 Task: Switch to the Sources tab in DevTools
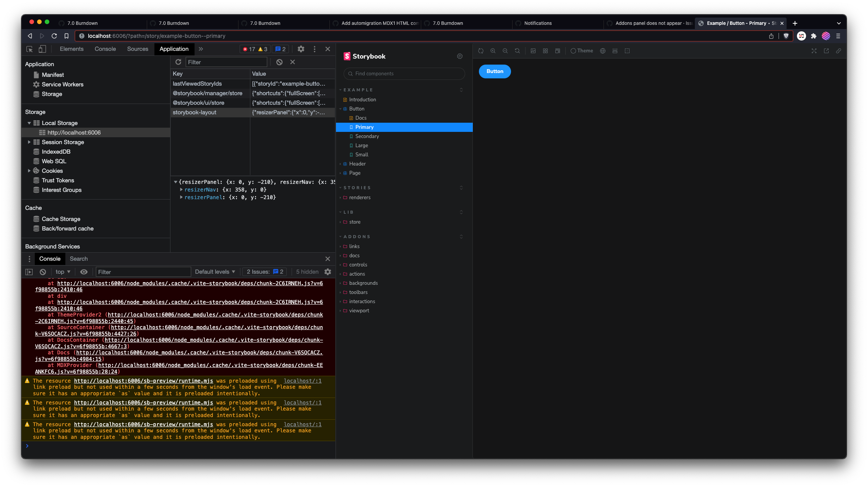[x=138, y=49]
